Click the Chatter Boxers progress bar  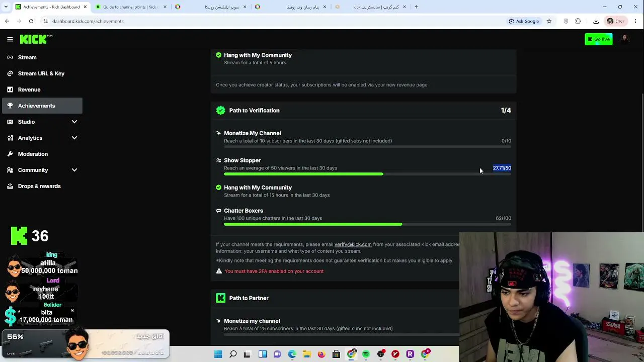(x=367, y=224)
